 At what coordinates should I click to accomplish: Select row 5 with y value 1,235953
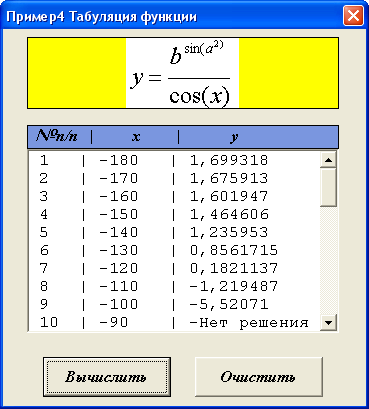tap(174, 232)
